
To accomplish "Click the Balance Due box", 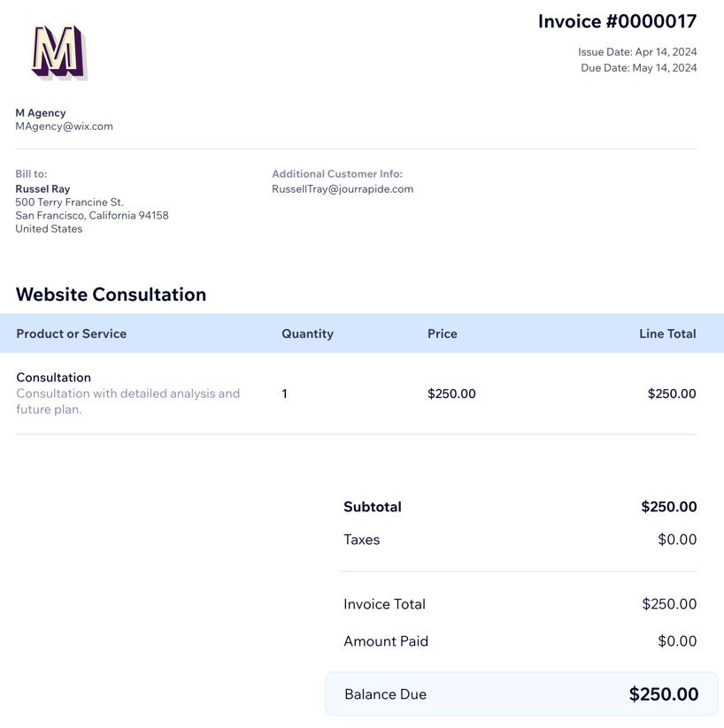I will 521,694.
